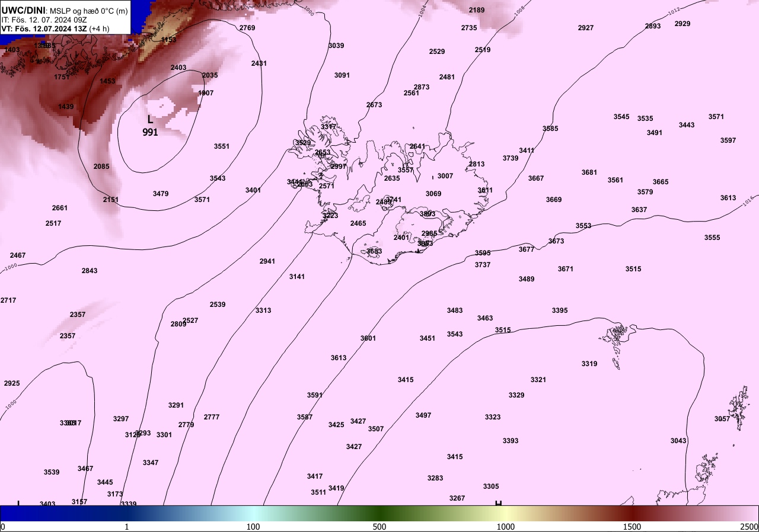Click the height value '3637'
This screenshot has width=759, height=532.
point(639,210)
